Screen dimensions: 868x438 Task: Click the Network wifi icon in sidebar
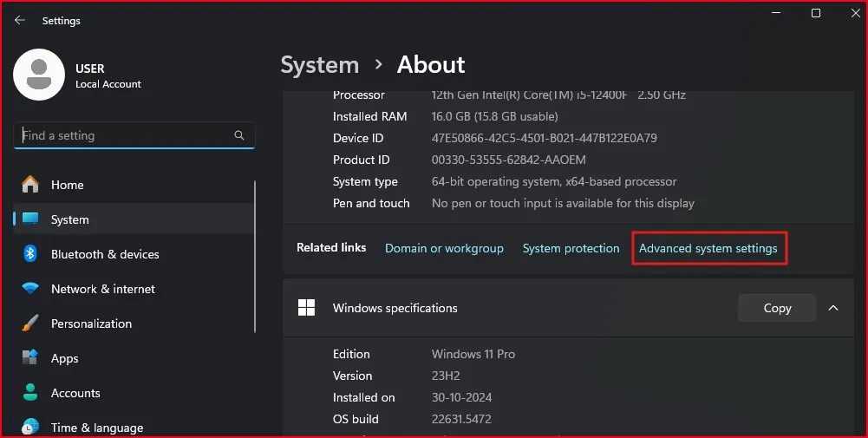click(x=30, y=289)
